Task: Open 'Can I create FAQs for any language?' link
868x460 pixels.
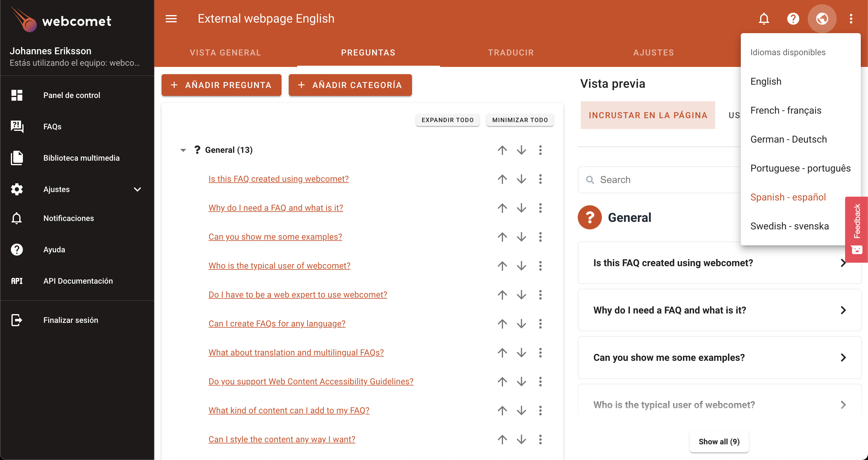Action: point(277,324)
